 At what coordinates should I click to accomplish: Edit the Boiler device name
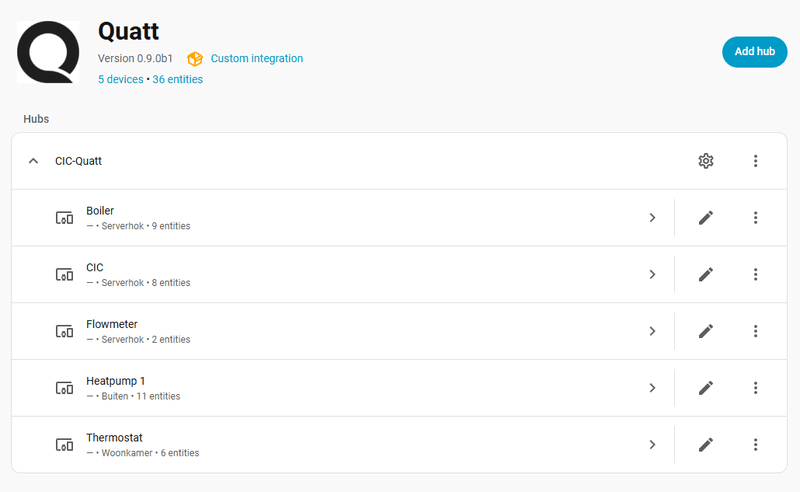coord(706,218)
